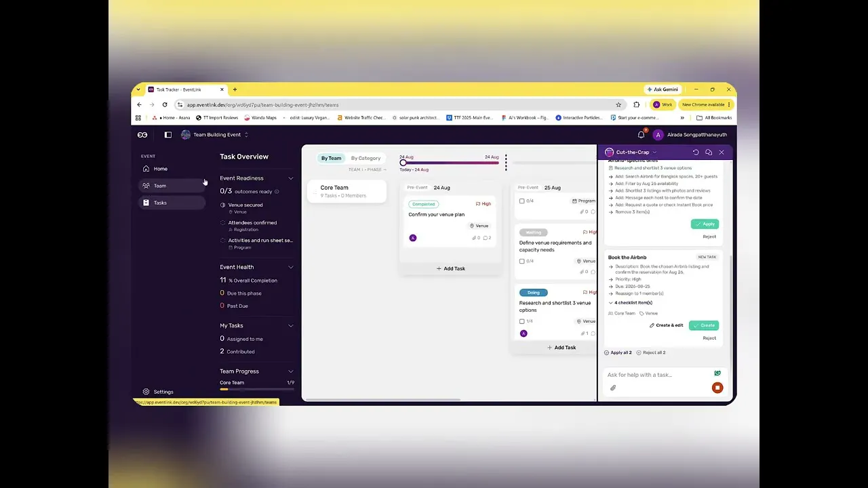The width and height of the screenshot is (868, 488).
Task: Click the Grammarly icon in chat input
Action: pos(717,373)
